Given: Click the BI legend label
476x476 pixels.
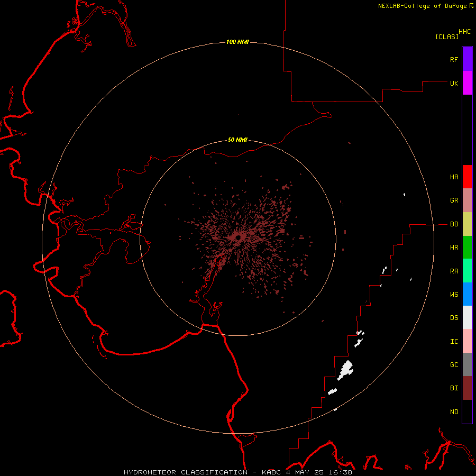Looking at the screenshot, I should coord(454,388).
